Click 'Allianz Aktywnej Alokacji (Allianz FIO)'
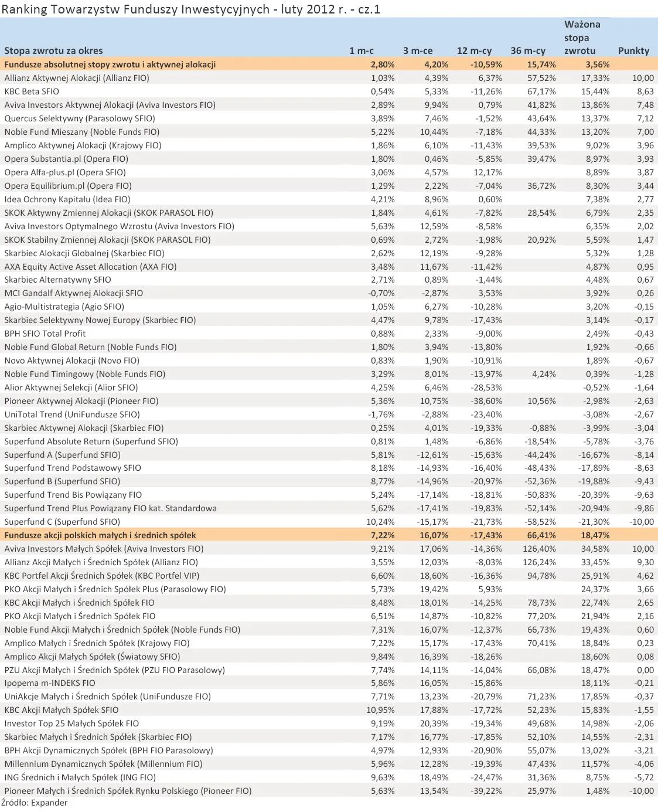The width and height of the screenshot is (658, 812). pos(77,78)
